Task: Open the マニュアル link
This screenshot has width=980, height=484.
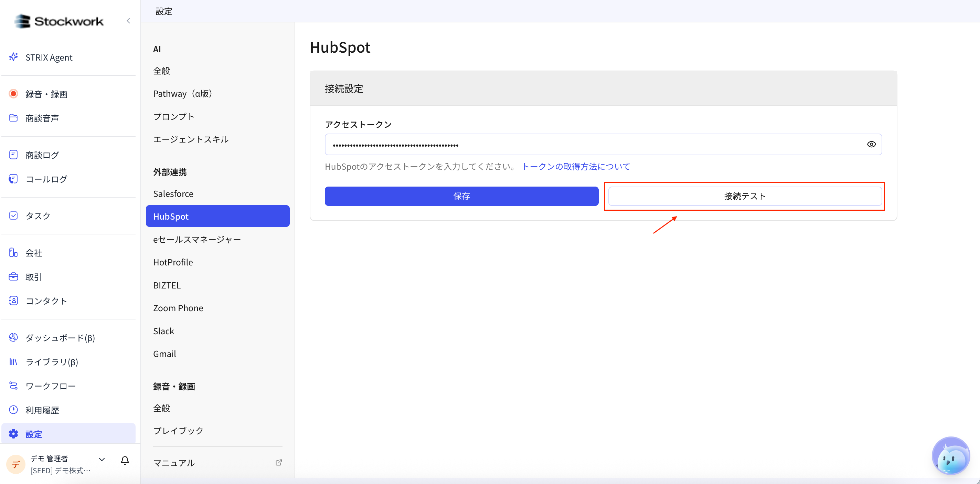Action: pos(217,463)
